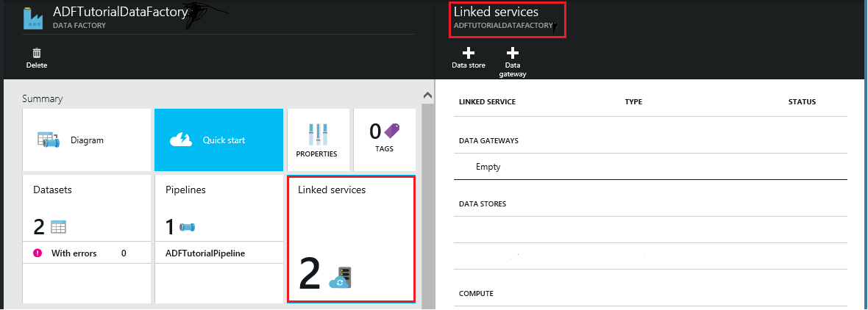Sort by the LINKED SERVICE column header
The image size is (868, 310).
(487, 102)
